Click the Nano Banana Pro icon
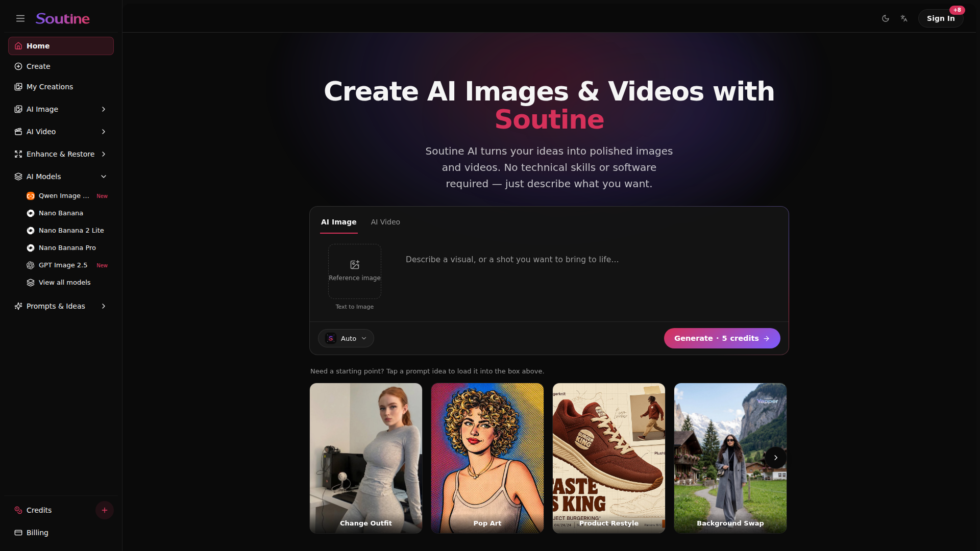Screen dimensions: 980x551 pos(31,248)
